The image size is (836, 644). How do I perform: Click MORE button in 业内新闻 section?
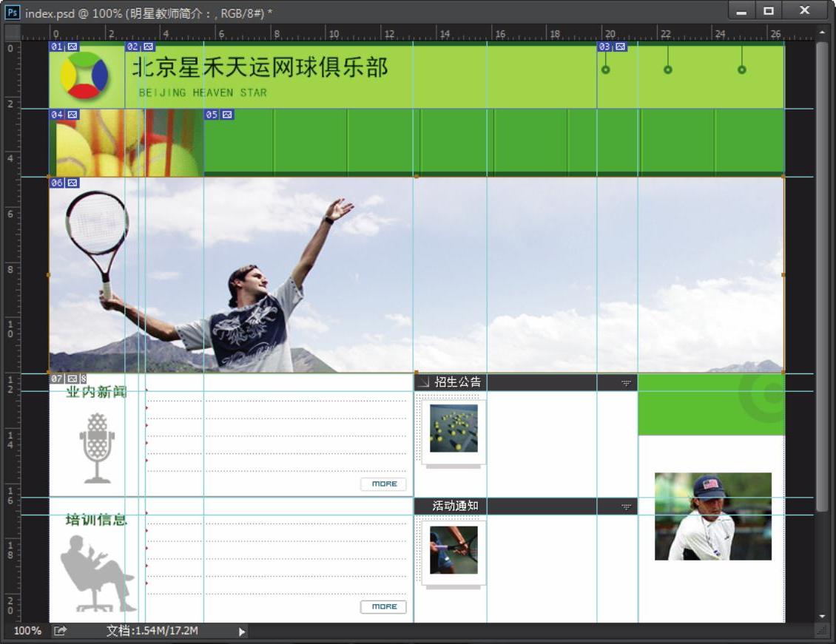383,484
